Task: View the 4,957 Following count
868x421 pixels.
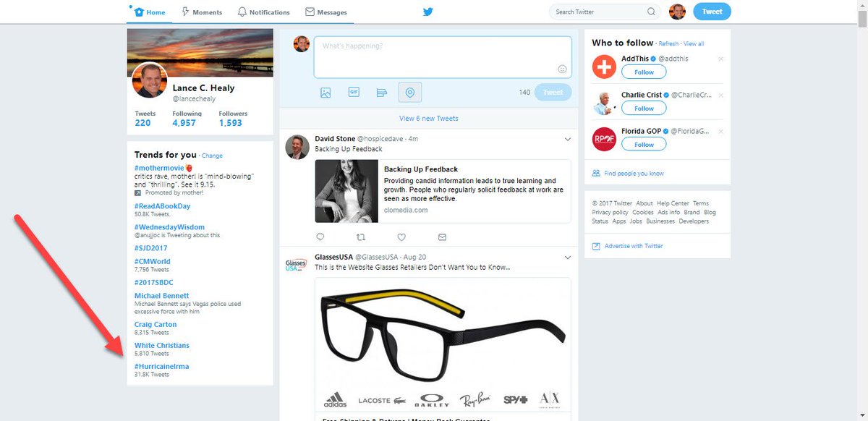Action: tap(187, 119)
